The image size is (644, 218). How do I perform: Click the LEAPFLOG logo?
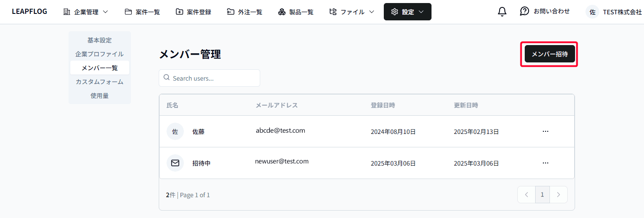29,12
